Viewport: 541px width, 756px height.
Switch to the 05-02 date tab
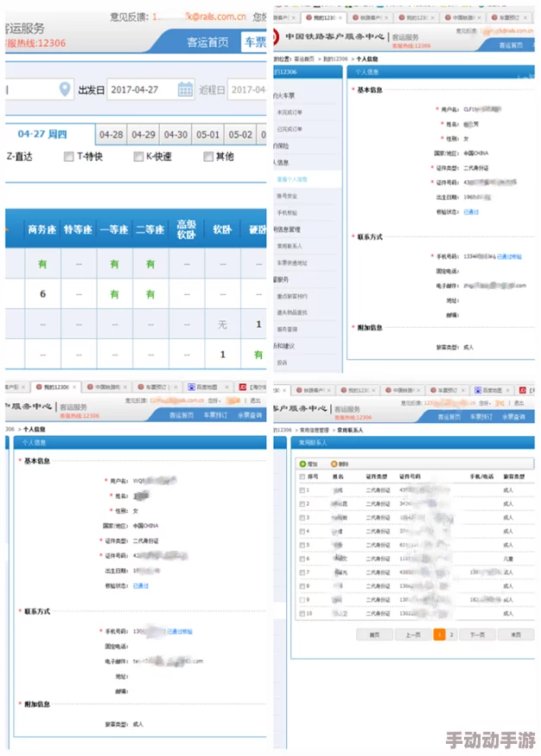(x=240, y=135)
